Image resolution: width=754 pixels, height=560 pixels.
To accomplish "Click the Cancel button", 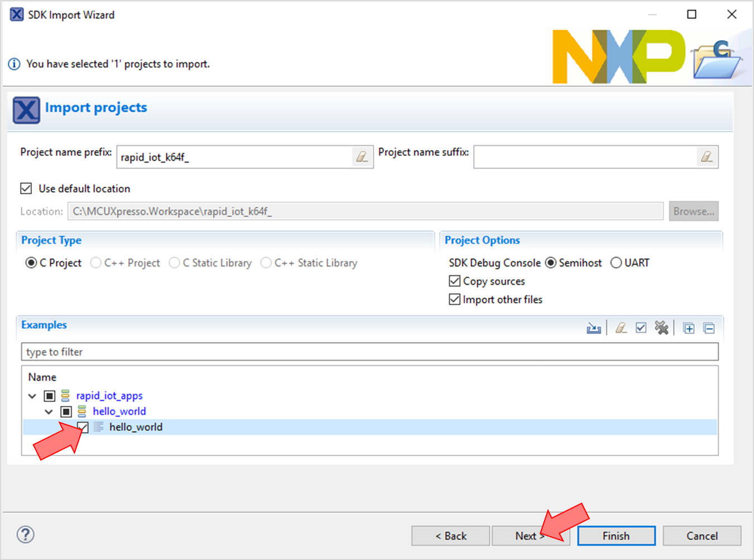I will pyautogui.click(x=701, y=536).
